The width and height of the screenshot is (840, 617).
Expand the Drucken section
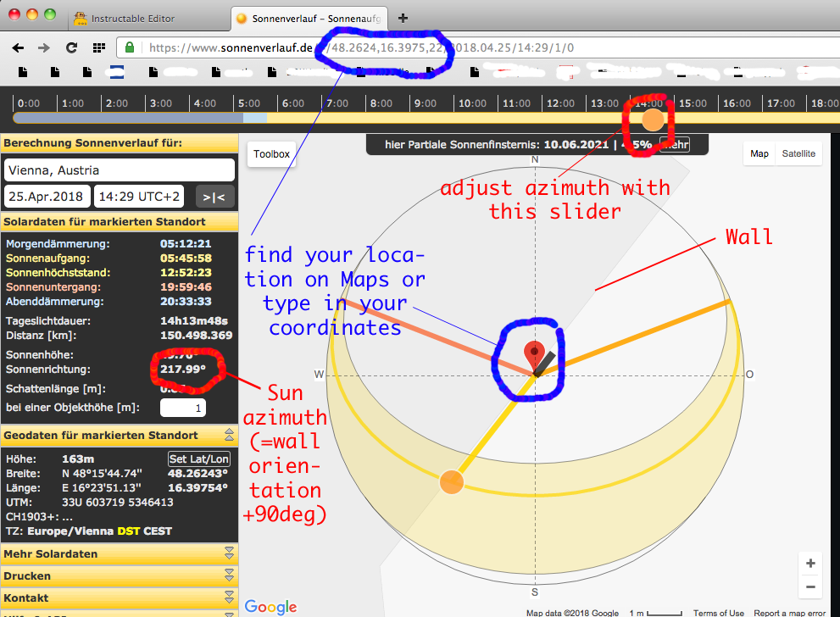(119, 575)
